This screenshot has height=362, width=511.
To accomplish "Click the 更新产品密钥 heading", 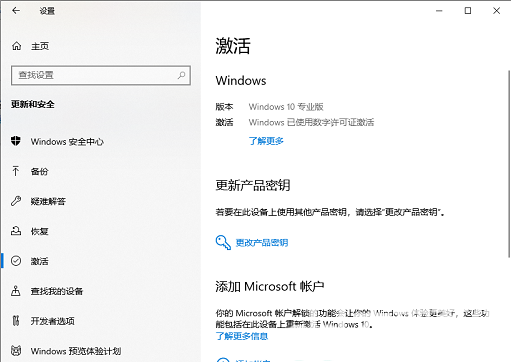I will pos(253,185).
